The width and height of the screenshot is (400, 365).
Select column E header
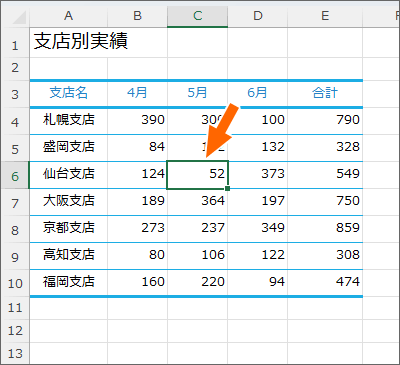tap(325, 16)
